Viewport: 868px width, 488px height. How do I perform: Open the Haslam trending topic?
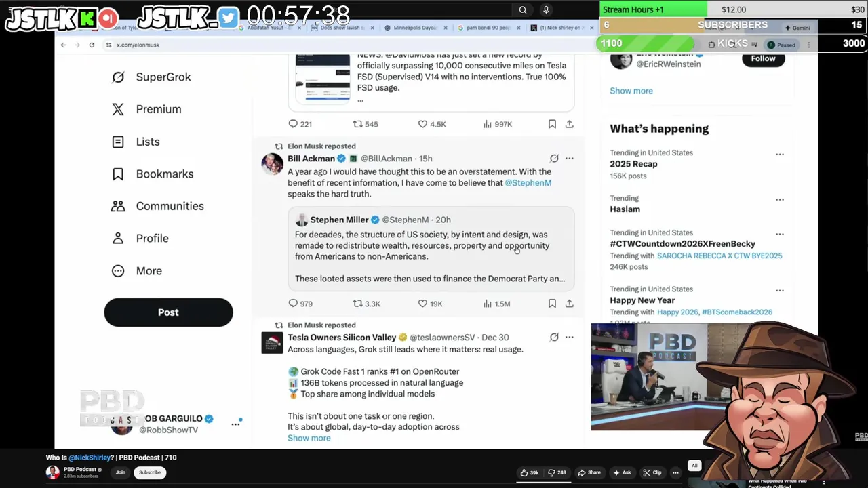(625, 209)
